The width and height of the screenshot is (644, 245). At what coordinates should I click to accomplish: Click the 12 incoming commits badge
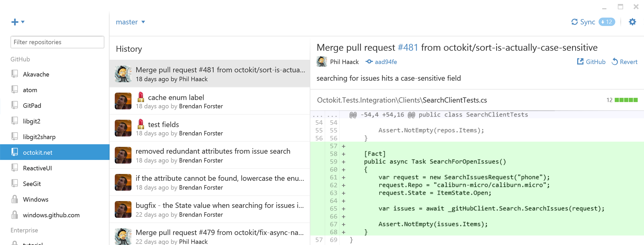(607, 22)
